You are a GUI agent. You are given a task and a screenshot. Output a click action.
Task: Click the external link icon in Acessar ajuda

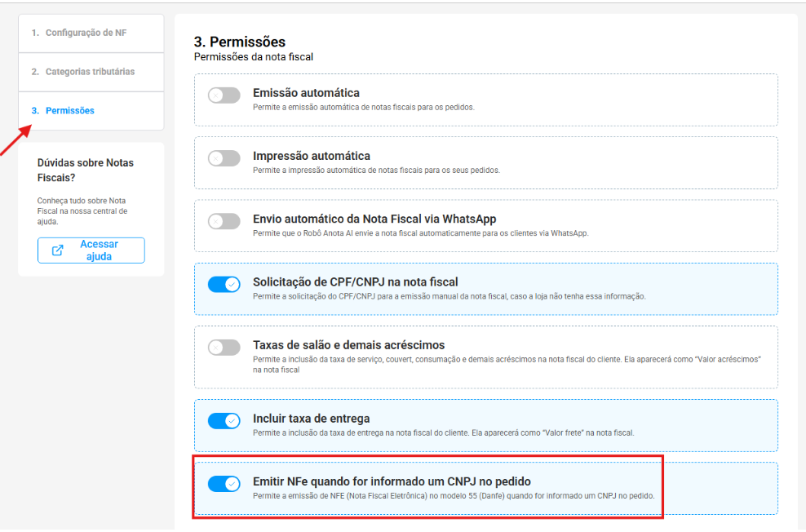pyautogui.click(x=58, y=250)
